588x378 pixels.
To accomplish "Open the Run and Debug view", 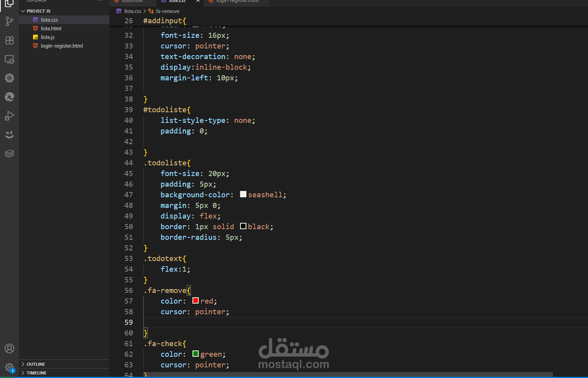I will pos(9,116).
